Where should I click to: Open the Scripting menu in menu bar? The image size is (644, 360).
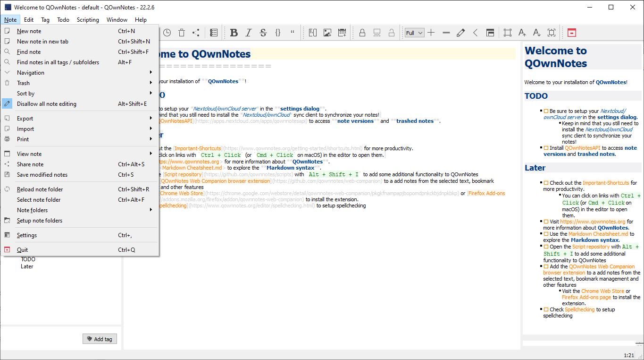tap(88, 20)
